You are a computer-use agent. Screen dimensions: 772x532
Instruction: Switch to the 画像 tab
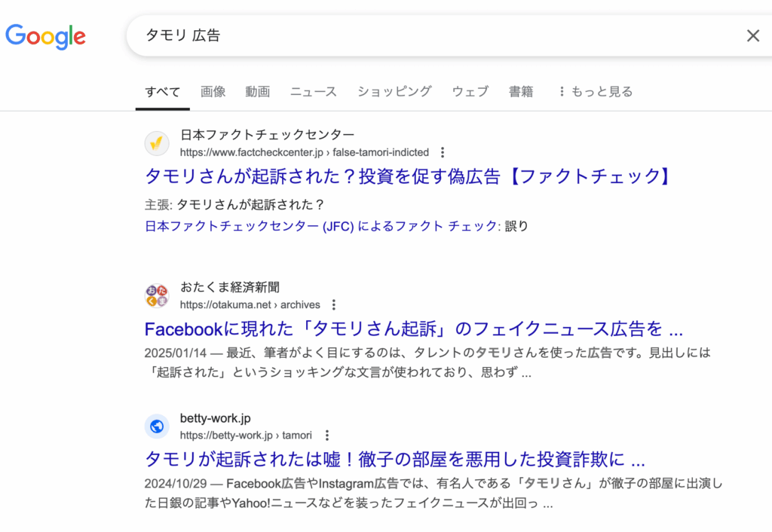(x=213, y=91)
